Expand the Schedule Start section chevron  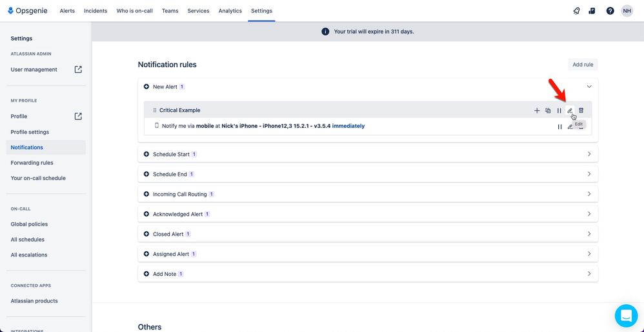(x=589, y=154)
